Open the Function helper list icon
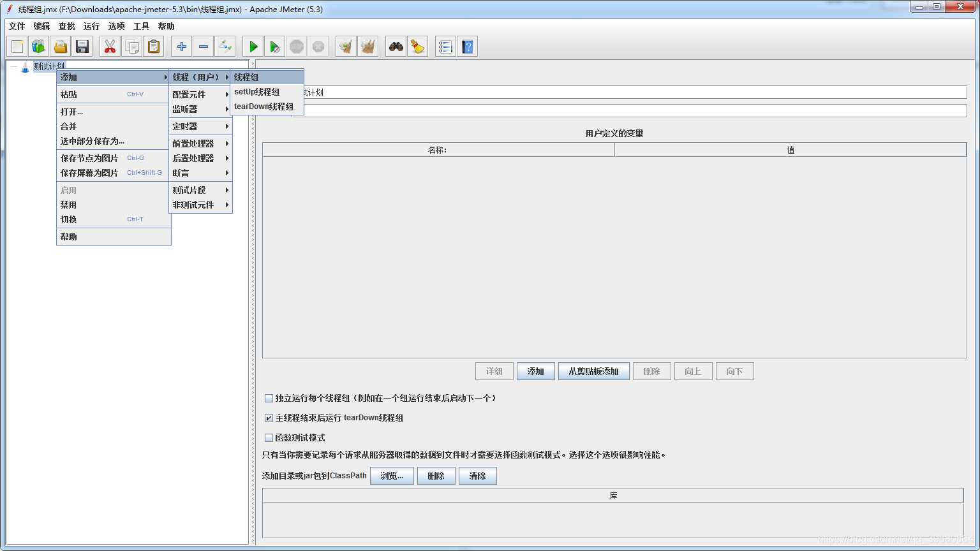 pyautogui.click(x=446, y=47)
